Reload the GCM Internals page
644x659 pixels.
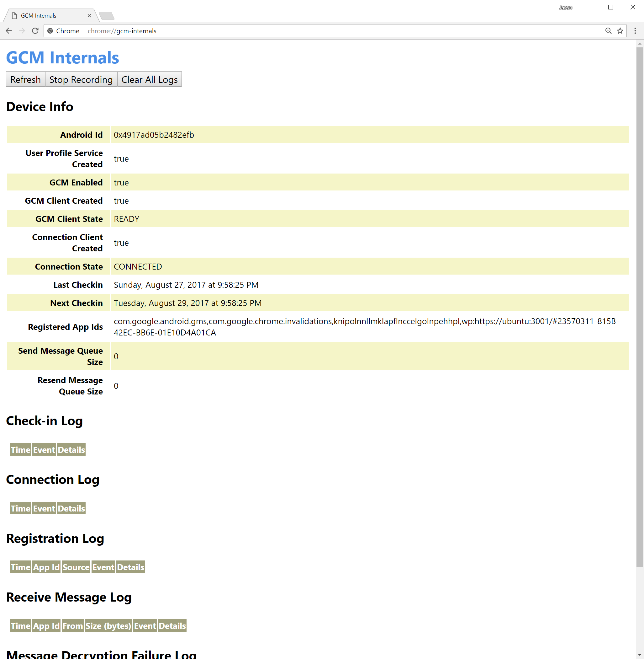click(x=35, y=31)
